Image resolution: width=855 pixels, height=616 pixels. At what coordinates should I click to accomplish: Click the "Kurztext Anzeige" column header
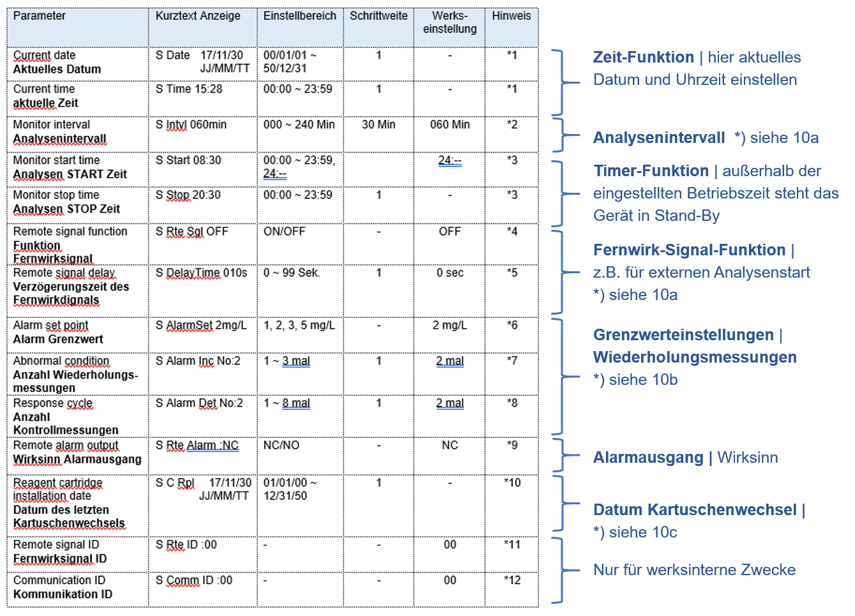(x=198, y=16)
